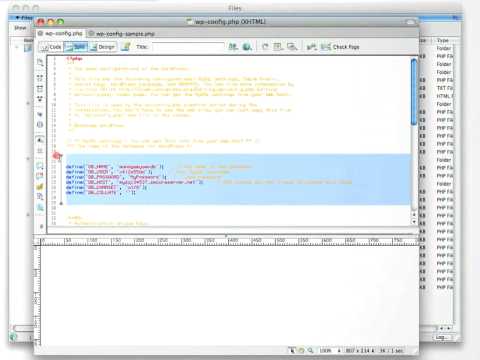This screenshot has height=360, width=480.
Task: Click the Collapse Selection icon
Action: [40, 89]
